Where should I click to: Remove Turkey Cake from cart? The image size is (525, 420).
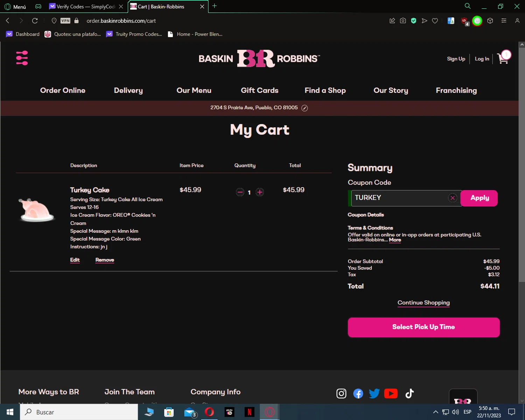click(105, 260)
